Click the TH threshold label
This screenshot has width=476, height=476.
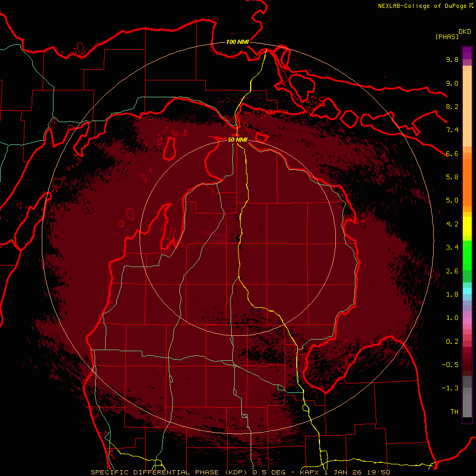[x=454, y=412]
